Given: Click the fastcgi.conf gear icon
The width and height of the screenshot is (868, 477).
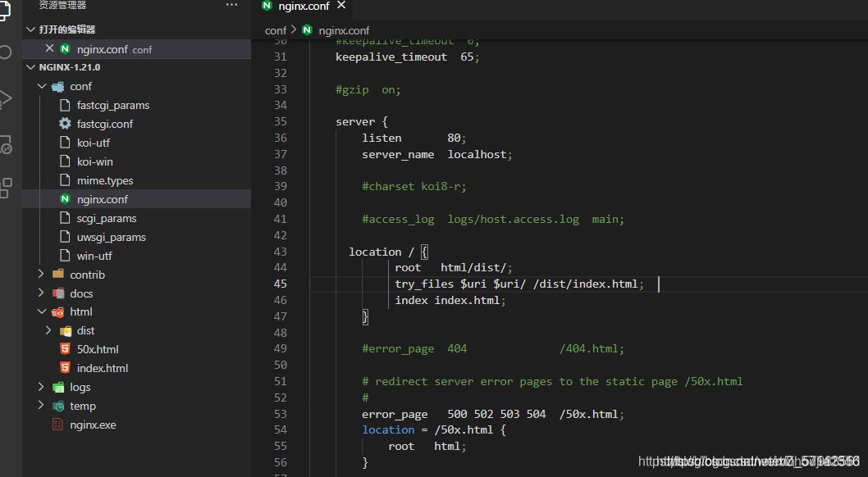Looking at the screenshot, I should (x=65, y=124).
